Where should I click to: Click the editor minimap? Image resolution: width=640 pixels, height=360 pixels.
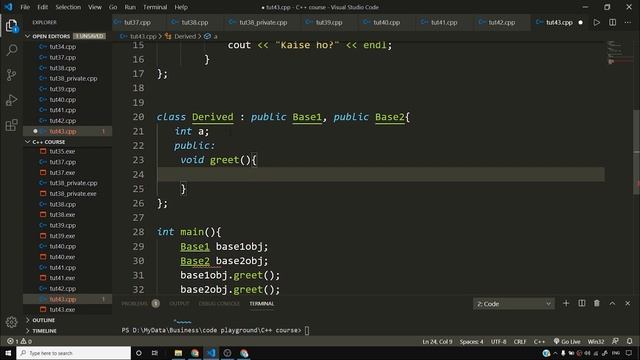click(619, 52)
